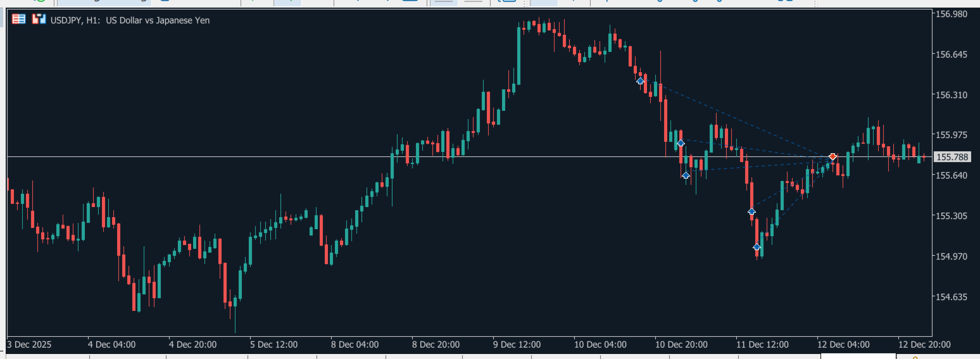Viewport: 980px width, 359px height.
Task: Click the 10 Dec 20:00 time label
Action: click(682, 344)
